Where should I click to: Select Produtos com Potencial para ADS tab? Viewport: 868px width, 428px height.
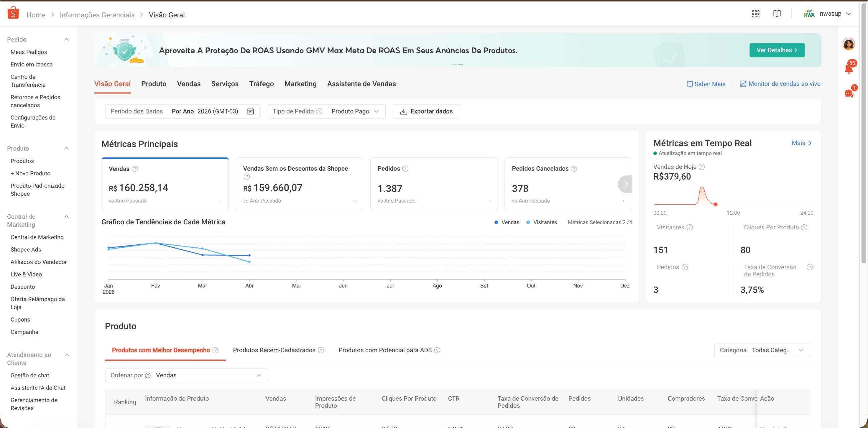[385, 350]
